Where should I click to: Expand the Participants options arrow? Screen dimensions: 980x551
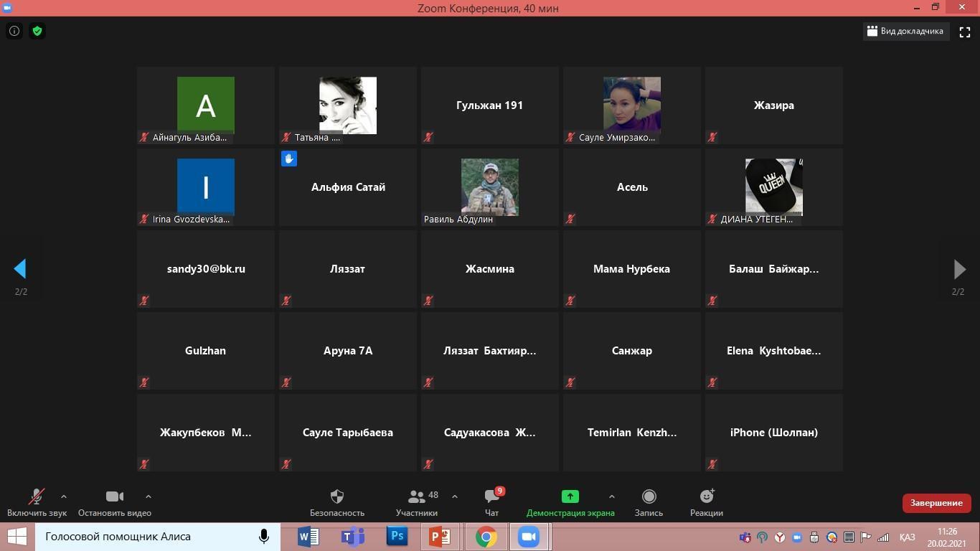pyautogui.click(x=455, y=496)
